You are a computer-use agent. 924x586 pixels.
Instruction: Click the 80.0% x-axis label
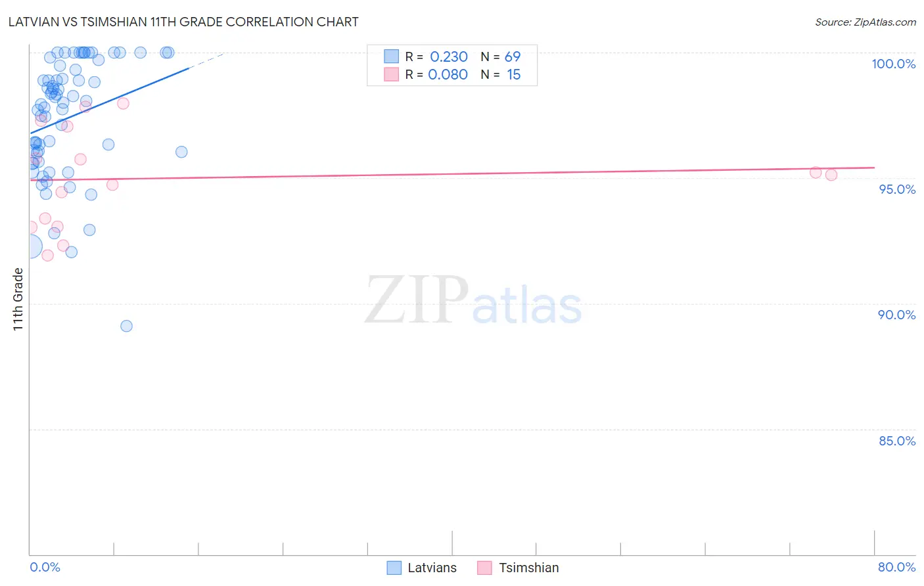point(896,567)
